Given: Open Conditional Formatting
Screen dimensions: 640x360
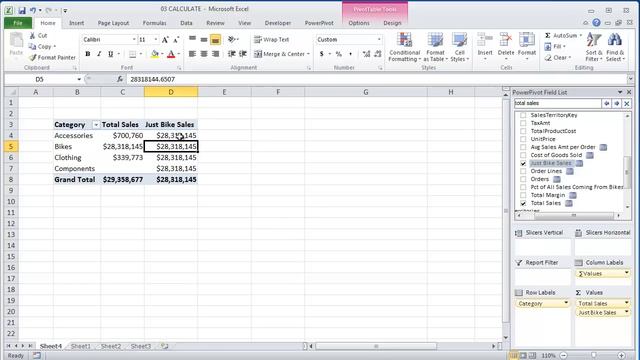Looking at the screenshot, I should [404, 48].
